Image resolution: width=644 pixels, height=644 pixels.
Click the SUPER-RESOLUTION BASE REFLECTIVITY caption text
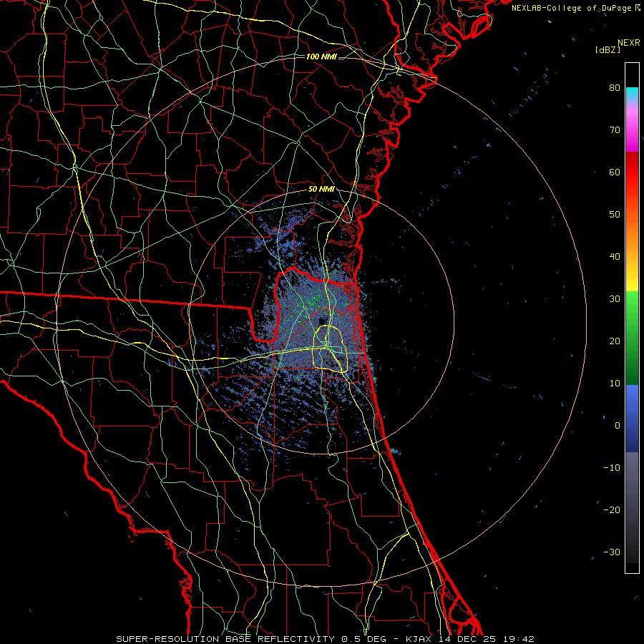(225, 639)
